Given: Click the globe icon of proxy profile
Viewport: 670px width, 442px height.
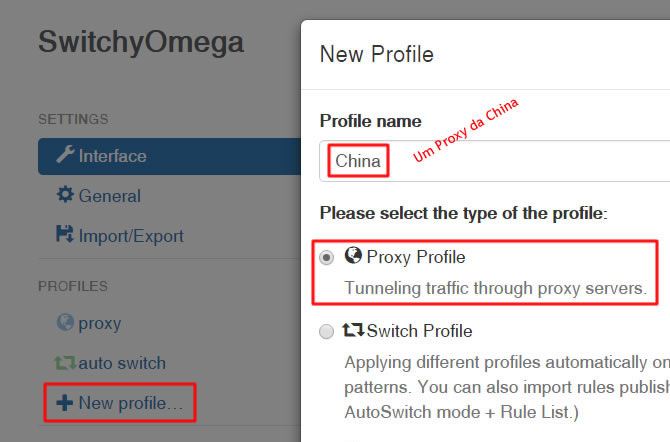Looking at the screenshot, I should click(65, 322).
